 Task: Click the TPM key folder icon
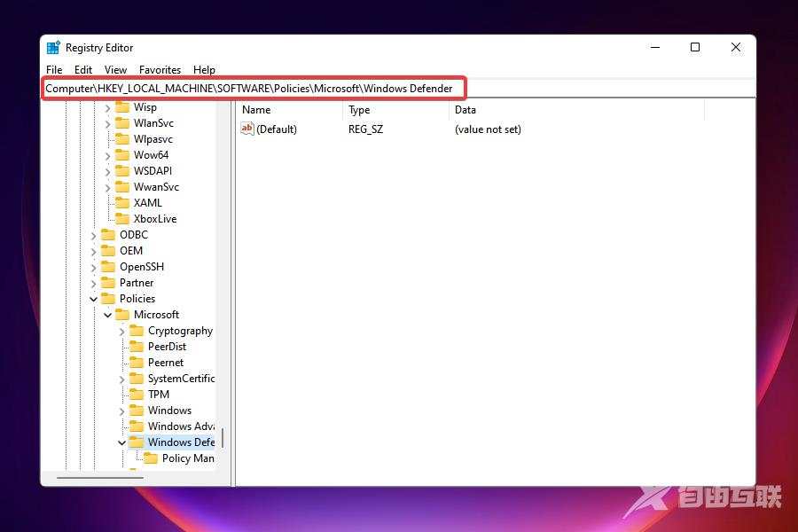tap(136, 394)
